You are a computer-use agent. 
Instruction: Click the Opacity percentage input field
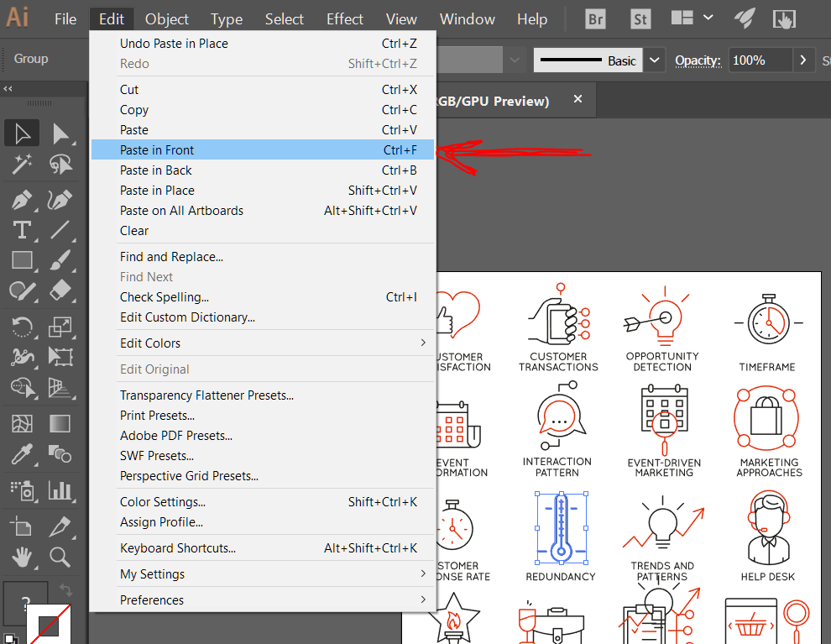760,60
